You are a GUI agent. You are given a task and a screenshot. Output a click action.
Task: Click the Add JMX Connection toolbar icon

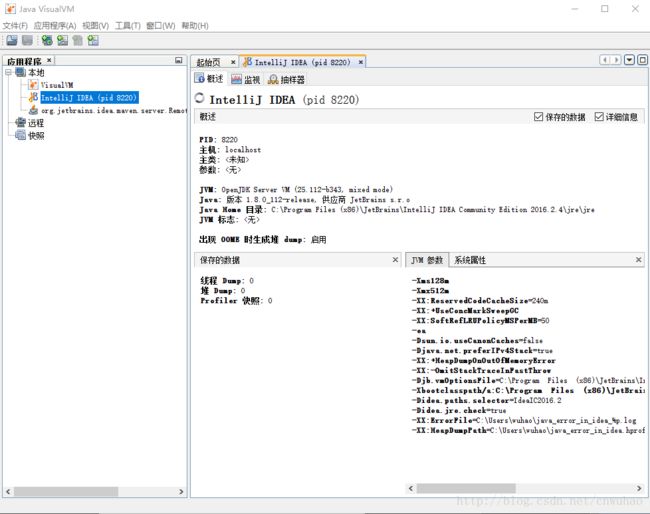(47, 40)
